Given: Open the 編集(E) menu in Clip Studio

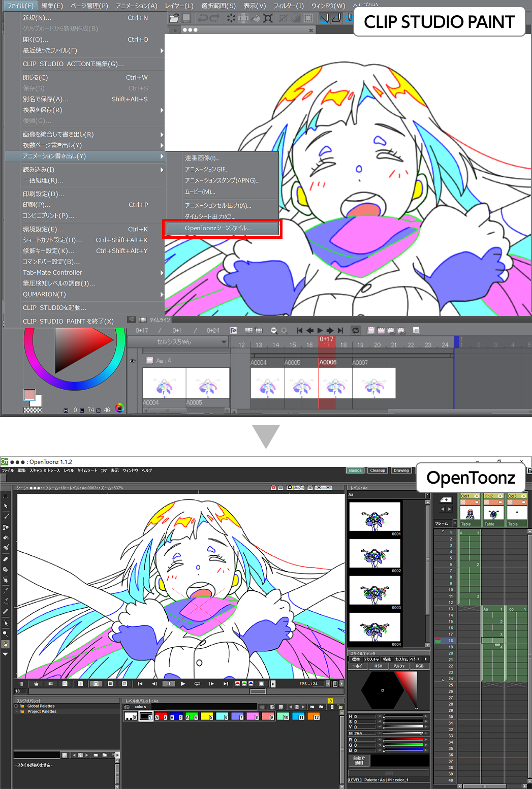Looking at the screenshot, I should (52, 6).
